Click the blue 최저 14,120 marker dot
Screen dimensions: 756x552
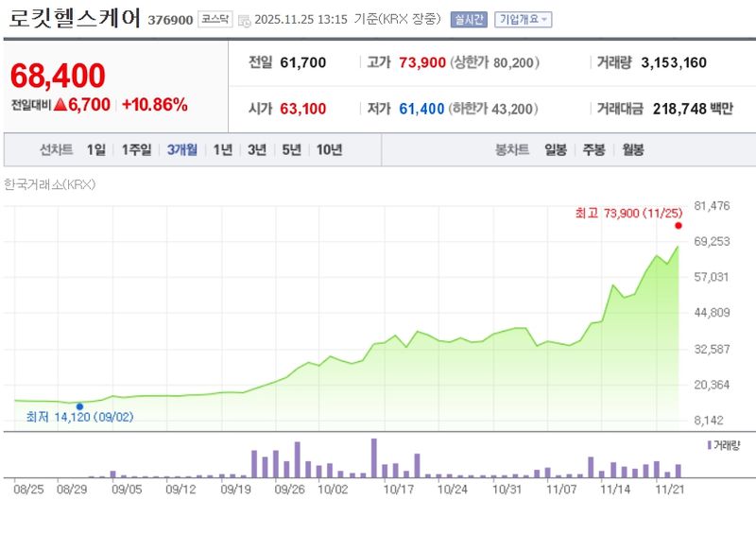tap(79, 406)
